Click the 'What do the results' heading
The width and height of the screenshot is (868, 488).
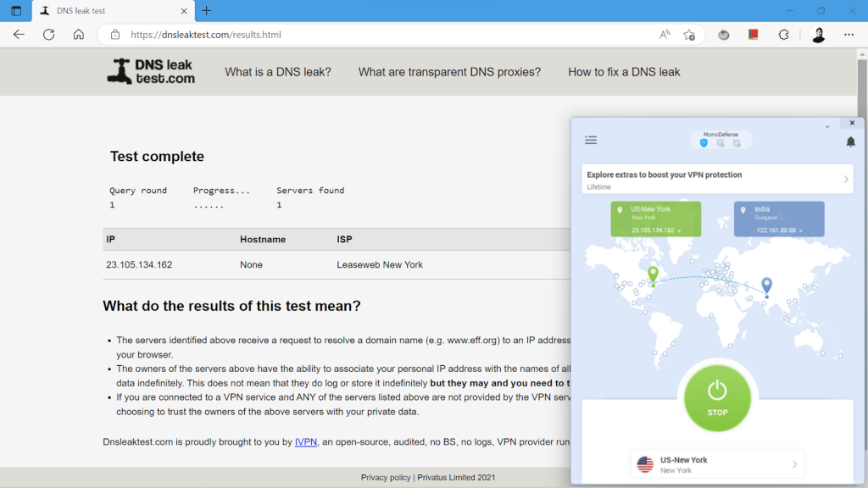pyautogui.click(x=231, y=306)
